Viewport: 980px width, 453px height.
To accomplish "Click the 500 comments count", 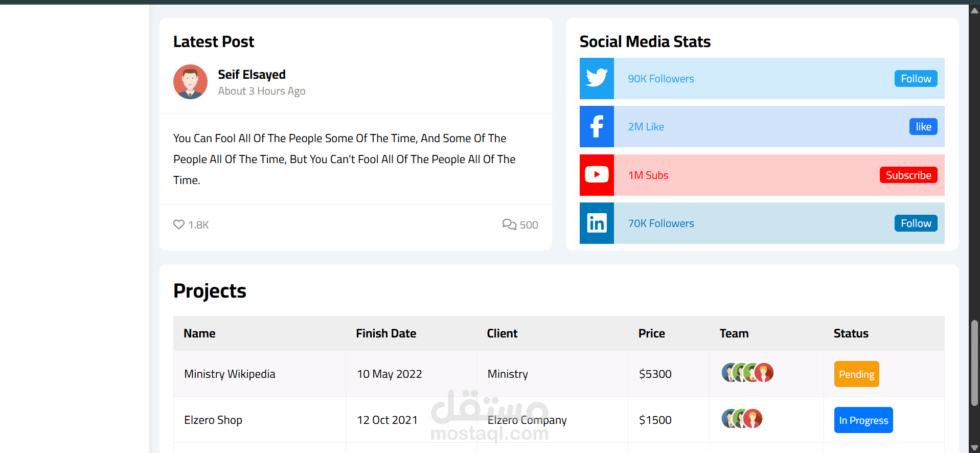I will (x=529, y=225).
